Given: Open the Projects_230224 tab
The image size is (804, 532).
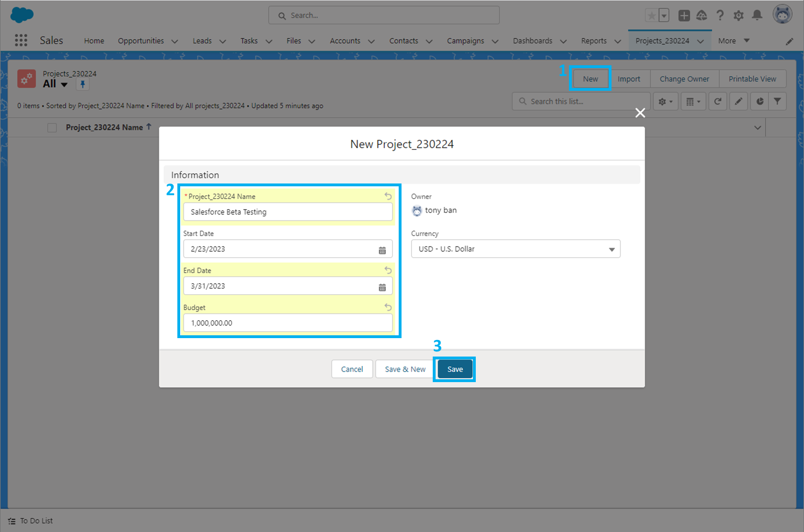Looking at the screenshot, I should coord(662,41).
